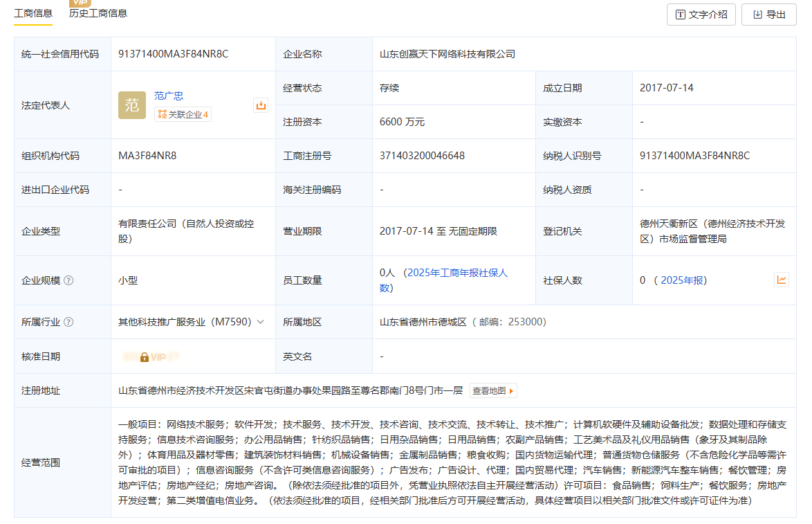Image resolution: width=812 pixels, height=524 pixels.
Task: Select the 存续 status value
Action: tap(389, 88)
